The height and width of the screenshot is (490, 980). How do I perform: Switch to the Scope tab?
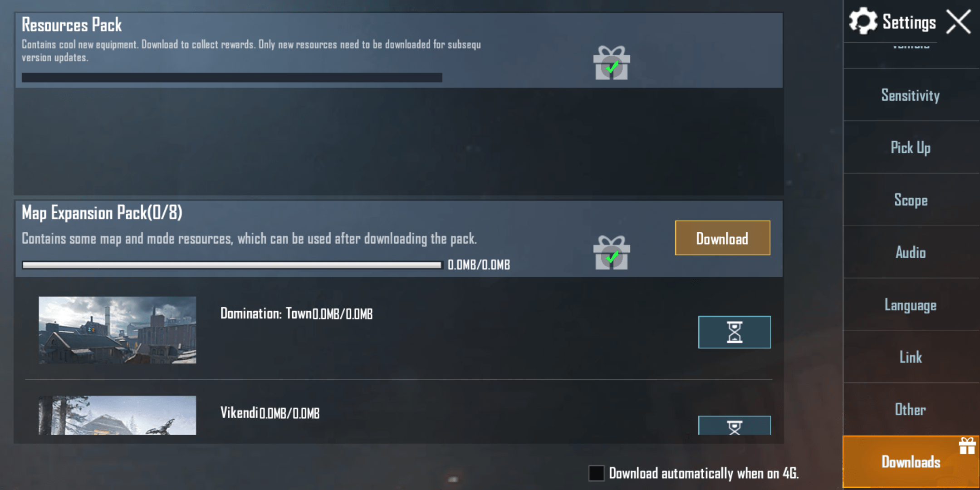pyautogui.click(x=911, y=200)
